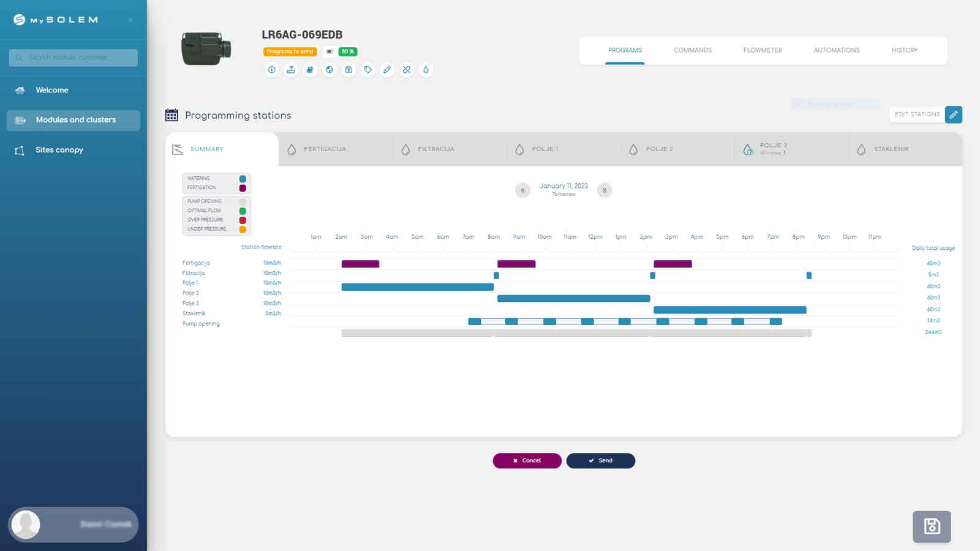
Task: Click the floppy save icon bottom right
Action: pos(932,527)
